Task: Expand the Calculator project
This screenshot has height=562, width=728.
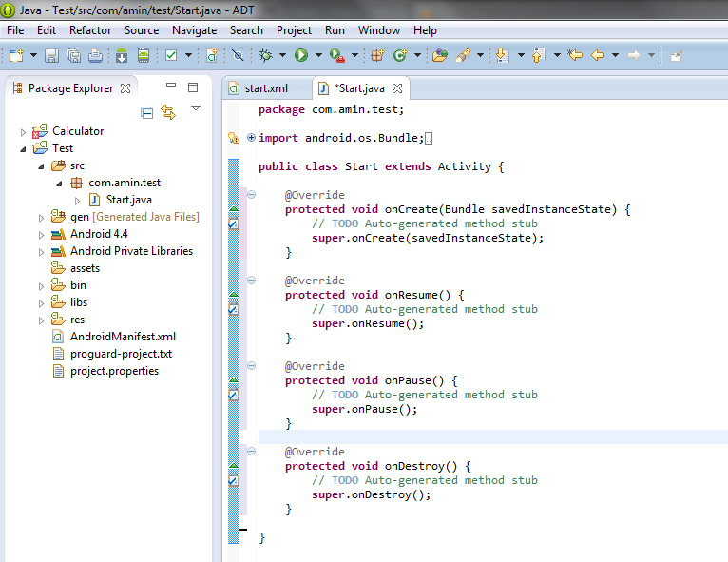Action: click(23, 132)
